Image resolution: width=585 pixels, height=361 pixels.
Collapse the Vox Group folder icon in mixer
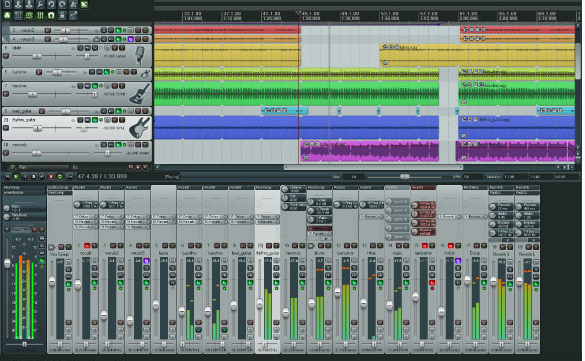coord(51,247)
